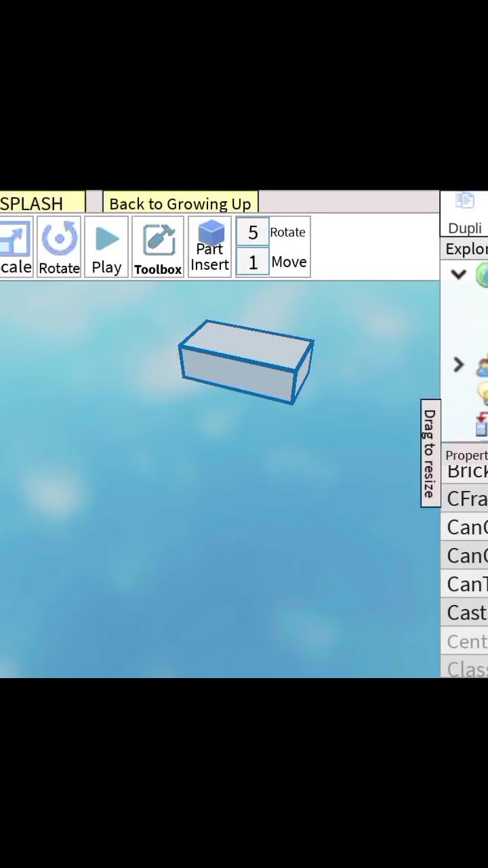Select the ReplicatedFirst icon in Explorer

(x=483, y=424)
